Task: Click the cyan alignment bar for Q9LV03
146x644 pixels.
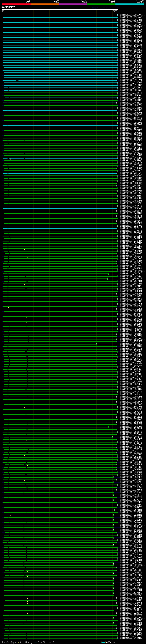Action: (x=60, y=18)
